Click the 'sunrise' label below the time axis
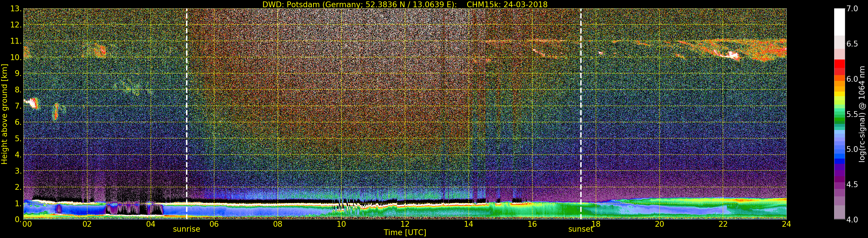This screenshot has height=238, width=868. (x=187, y=229)
